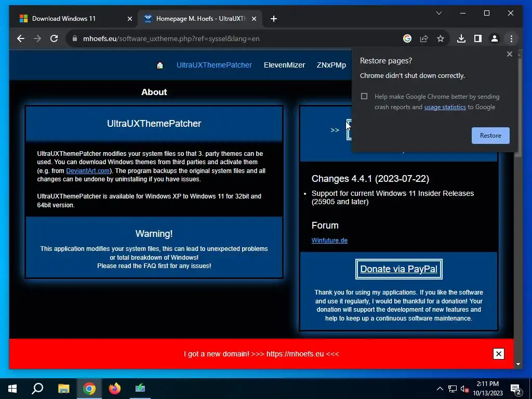Open Chrome downloads icon
532x399 pixels.
click(461, 38)
